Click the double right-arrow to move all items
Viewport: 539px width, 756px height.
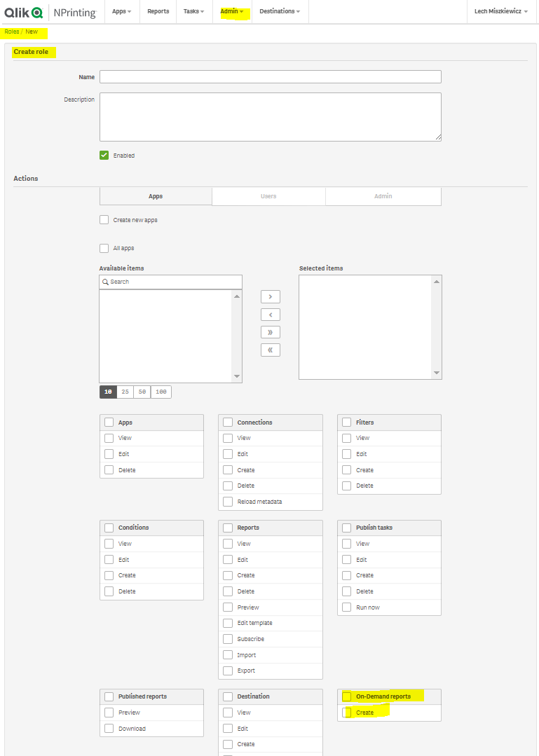pyautogui.click(x=270, y=331)
